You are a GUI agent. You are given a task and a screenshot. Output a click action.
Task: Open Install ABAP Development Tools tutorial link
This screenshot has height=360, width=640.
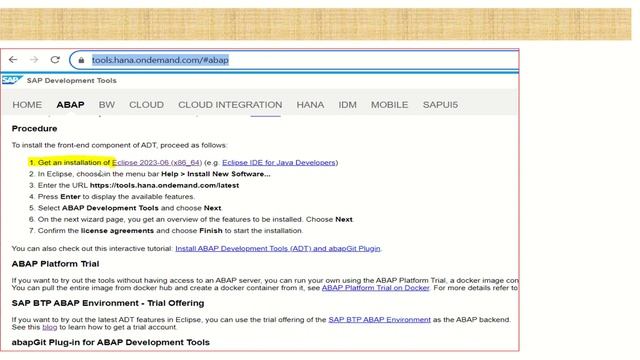pyautogui.click(x=278, y=248)
